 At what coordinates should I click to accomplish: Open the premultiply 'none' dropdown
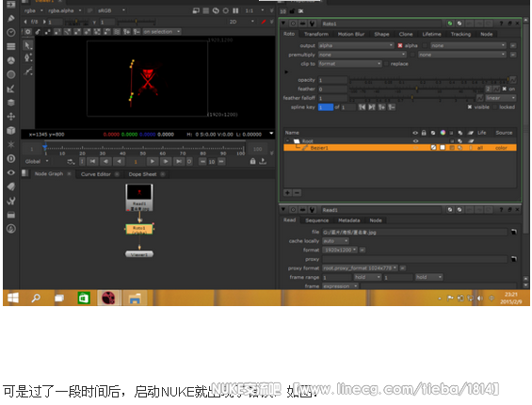pyautogui.click(x=362, y=55)
